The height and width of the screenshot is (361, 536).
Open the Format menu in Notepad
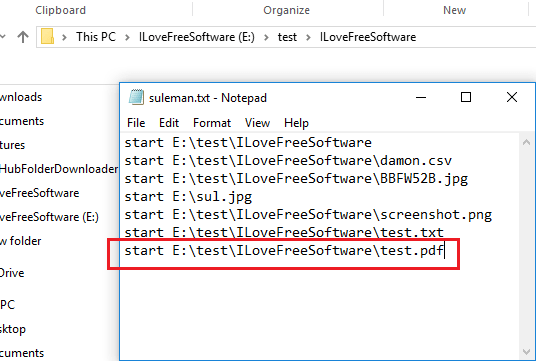click(212, 123)
